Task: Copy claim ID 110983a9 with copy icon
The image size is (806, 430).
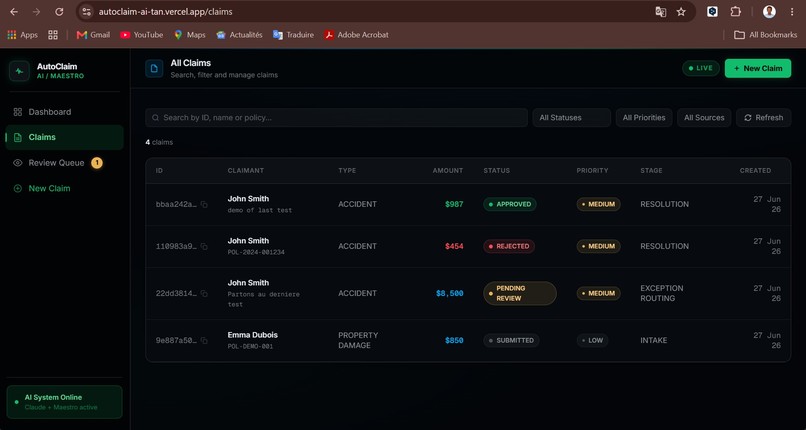Action: 204,247
